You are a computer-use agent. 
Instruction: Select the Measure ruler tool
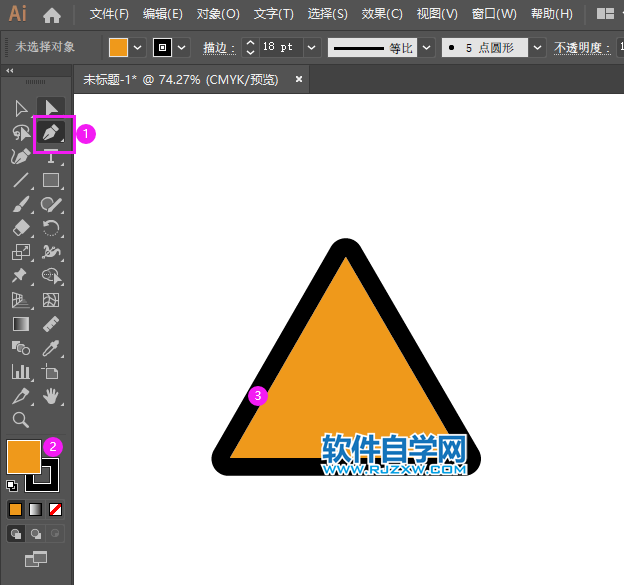point(51,324)
